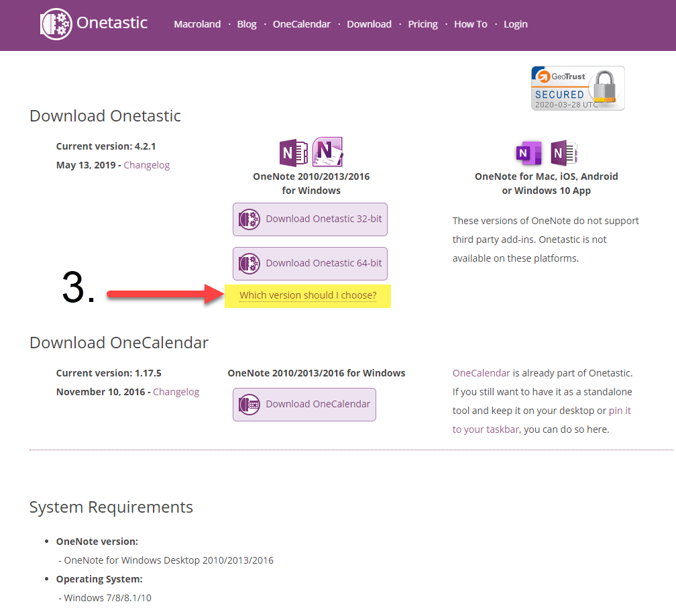Click Login in the header

[x=516, y=24]
